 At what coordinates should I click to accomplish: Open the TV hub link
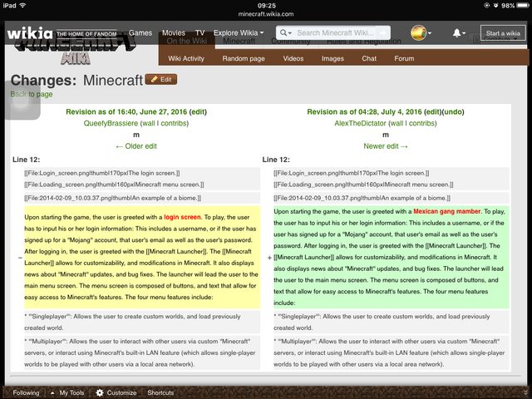pyautogui.click(x=199, y=33)
